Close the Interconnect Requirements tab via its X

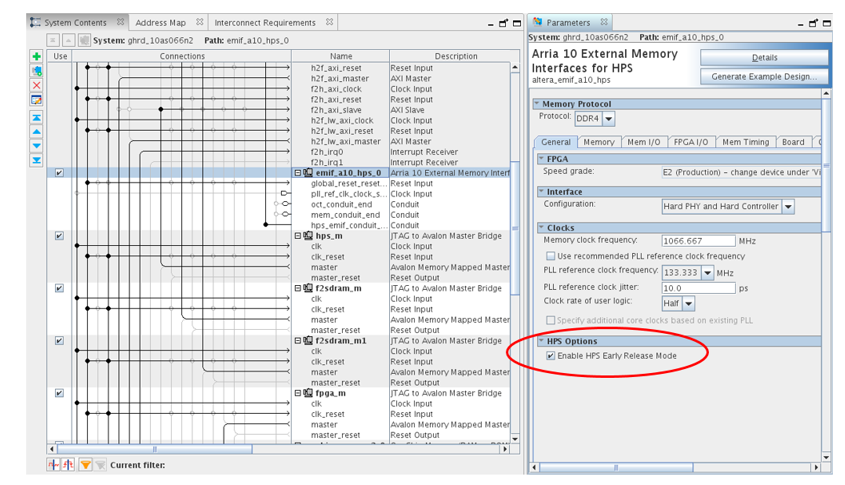pyautogui.click(x=329, y=22)
